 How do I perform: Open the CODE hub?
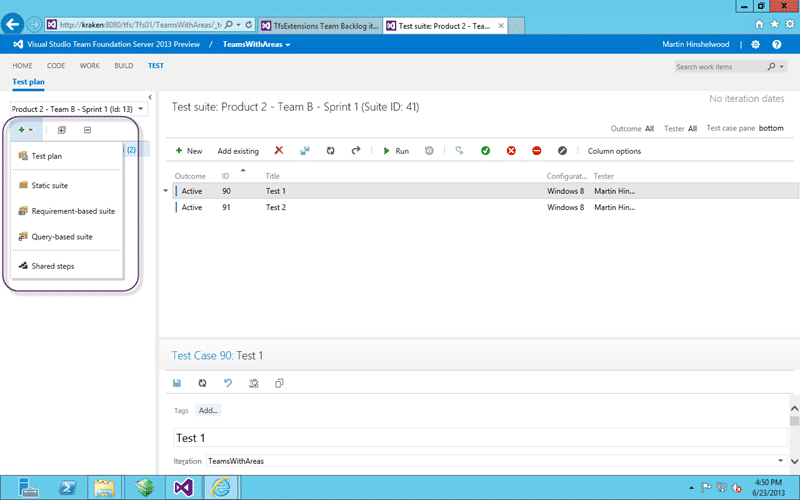[56, 65]
